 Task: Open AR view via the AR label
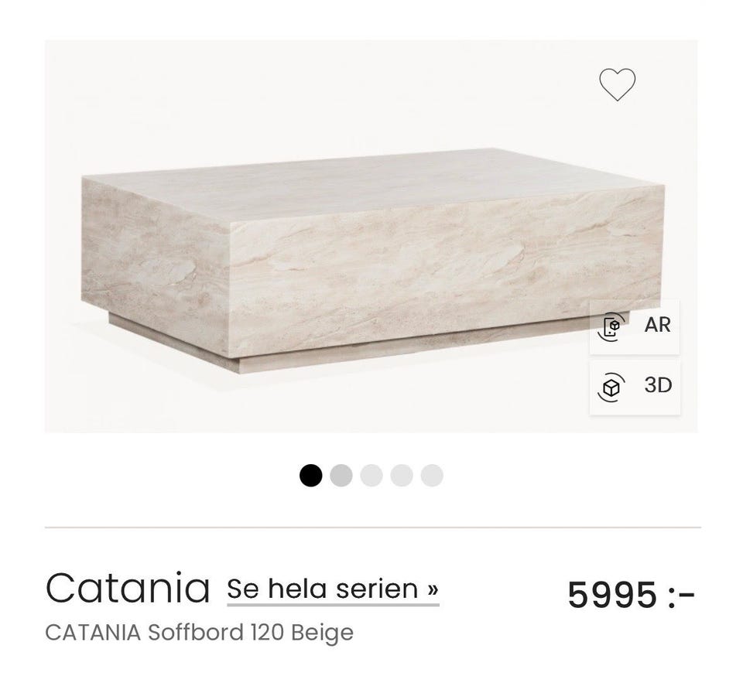point(657,325)
